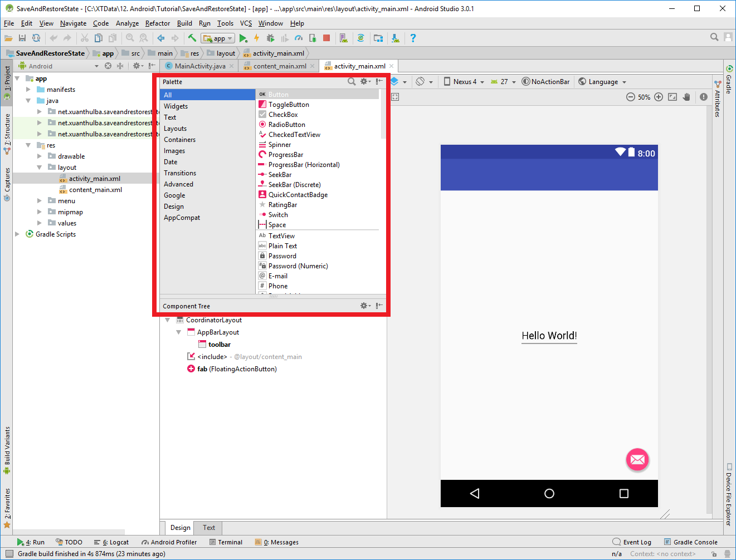Toggle the Pan hand tool
Image resolution: width=736 pixels, height=560 pixels.
[686, 97]
